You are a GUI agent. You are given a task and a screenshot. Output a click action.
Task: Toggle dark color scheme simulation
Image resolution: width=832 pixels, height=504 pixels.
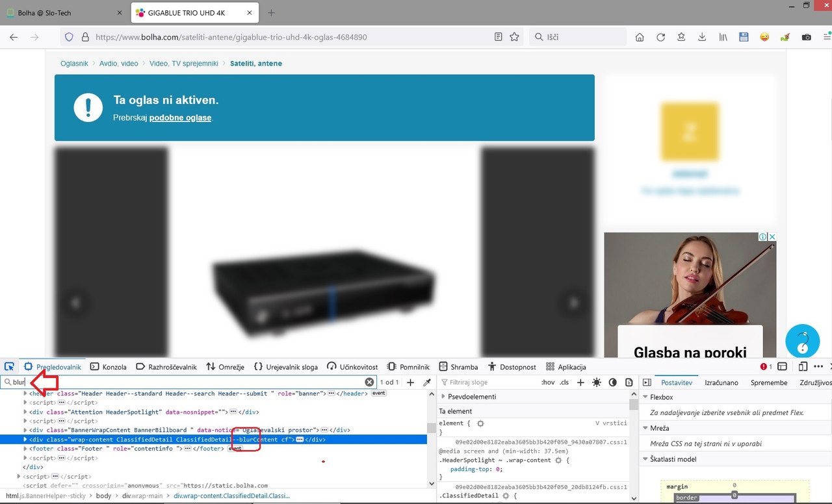[x=612, y=383]
